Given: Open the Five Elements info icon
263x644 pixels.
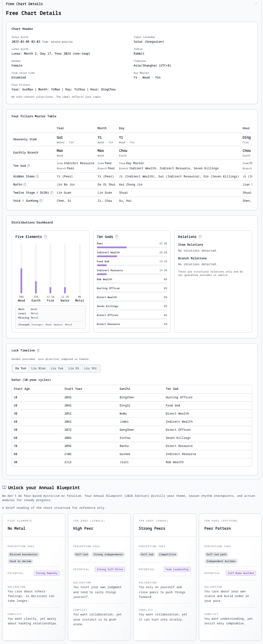Looking at the screenshot, I should pyautogui.click(x=45, y=237).
